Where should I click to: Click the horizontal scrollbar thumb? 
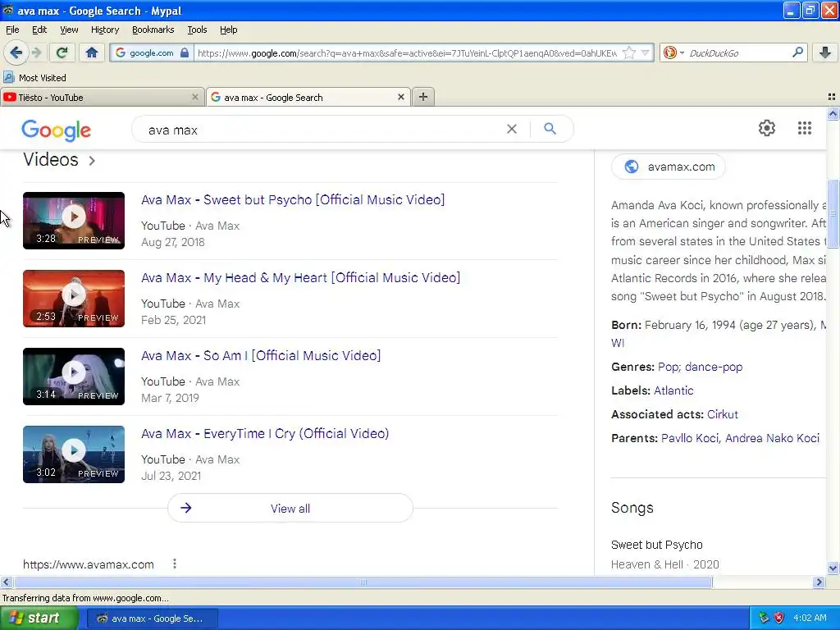pos(363,582)
